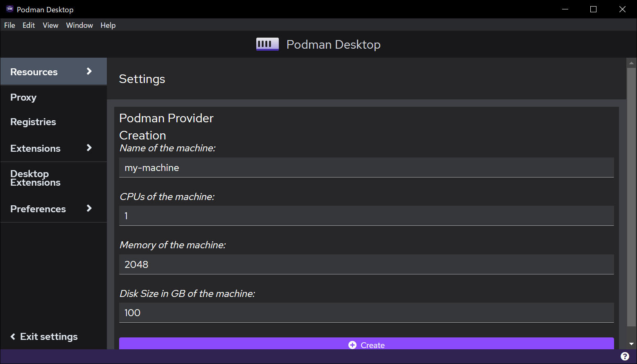Go to Proxy settings

pyautogui.click(x=23, y=97)
